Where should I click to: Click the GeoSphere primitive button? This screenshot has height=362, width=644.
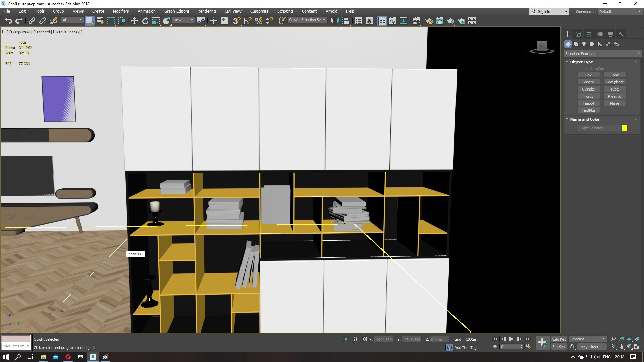click(614, 82)
